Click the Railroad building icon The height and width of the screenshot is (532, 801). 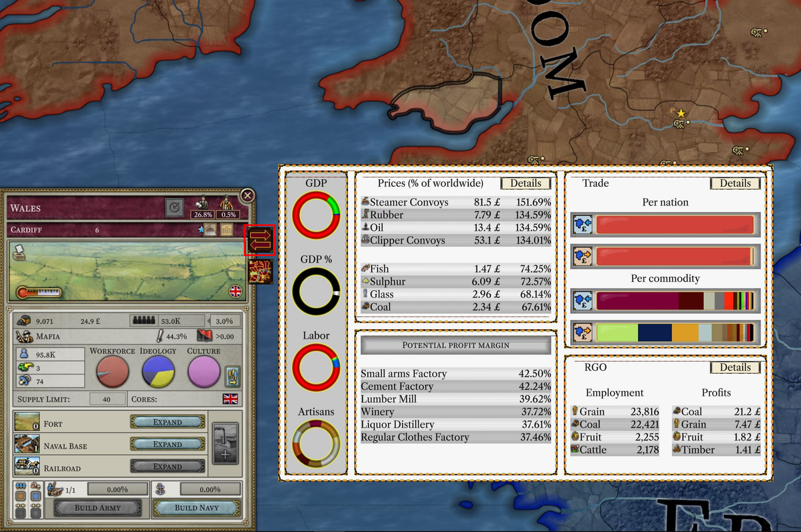pos(27,465)
